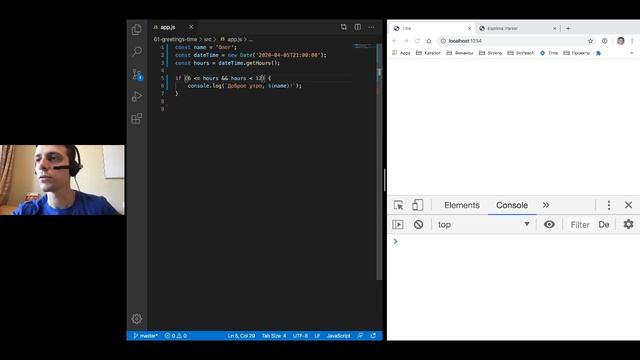Viewport: 640px width, 360px height.
Task: Click the VS Code editor vertical scrollbar
Action: click(x=380, y=161)
